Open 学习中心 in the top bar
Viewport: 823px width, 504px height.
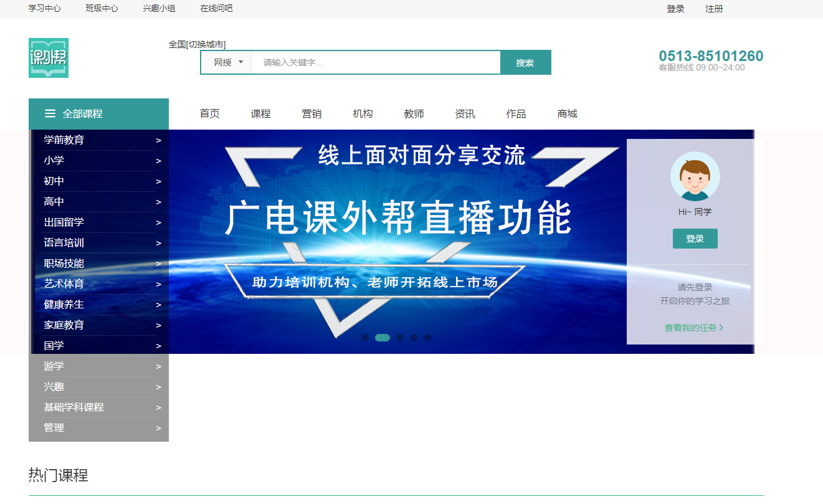[x=45, y=9]
